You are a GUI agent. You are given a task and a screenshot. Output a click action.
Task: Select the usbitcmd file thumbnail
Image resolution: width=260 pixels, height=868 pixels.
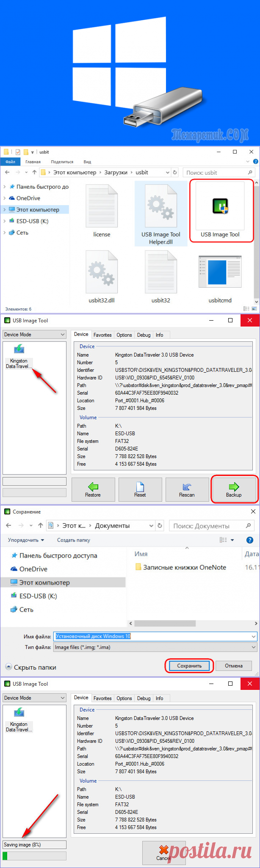pyautogui.click(x=220, y=272)
